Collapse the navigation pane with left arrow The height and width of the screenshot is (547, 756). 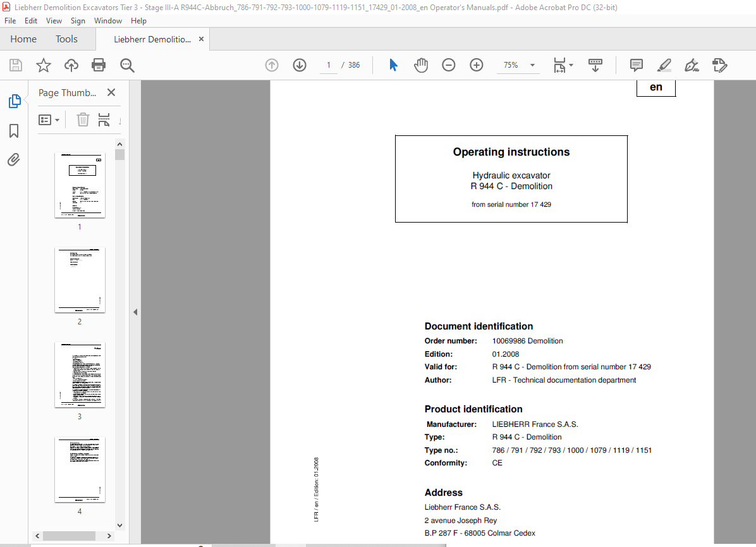[135, 312]
